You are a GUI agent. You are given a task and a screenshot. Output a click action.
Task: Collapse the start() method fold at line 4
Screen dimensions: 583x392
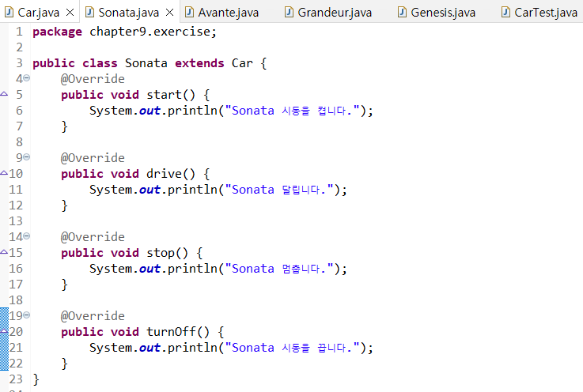(x=26, y=79)
